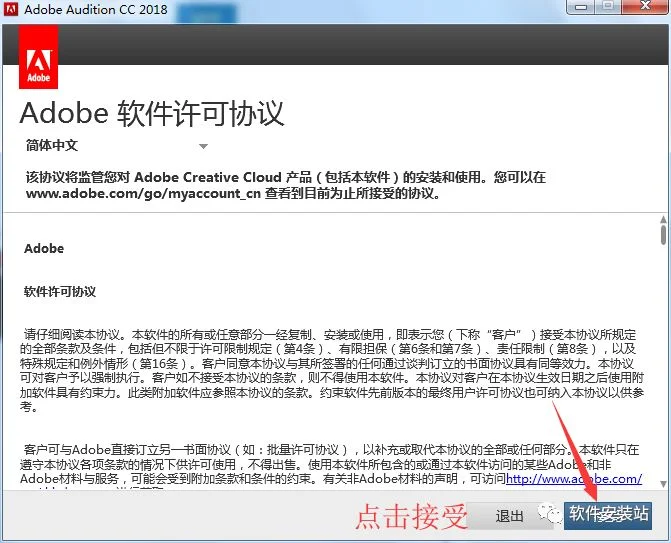Viewport: 671px width, 543px height.
Task: Click the heading 'Adobe 软件许可协议'
Action: (152, 114)
